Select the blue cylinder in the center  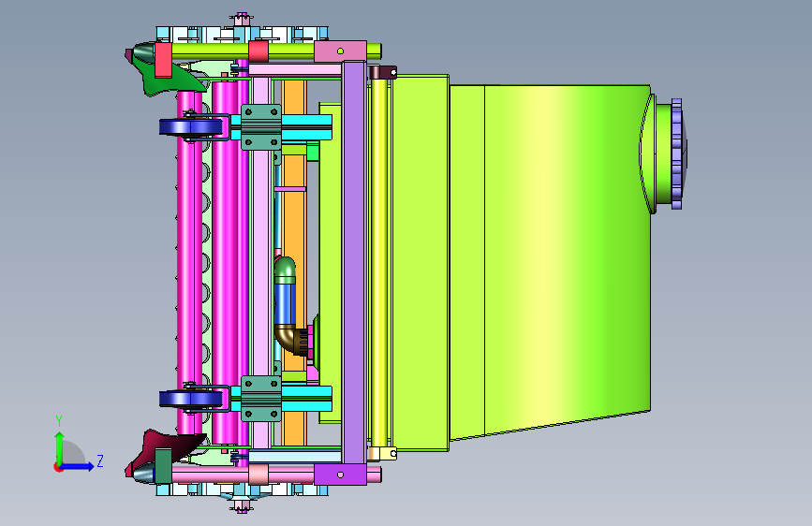[x=285, y=304]
